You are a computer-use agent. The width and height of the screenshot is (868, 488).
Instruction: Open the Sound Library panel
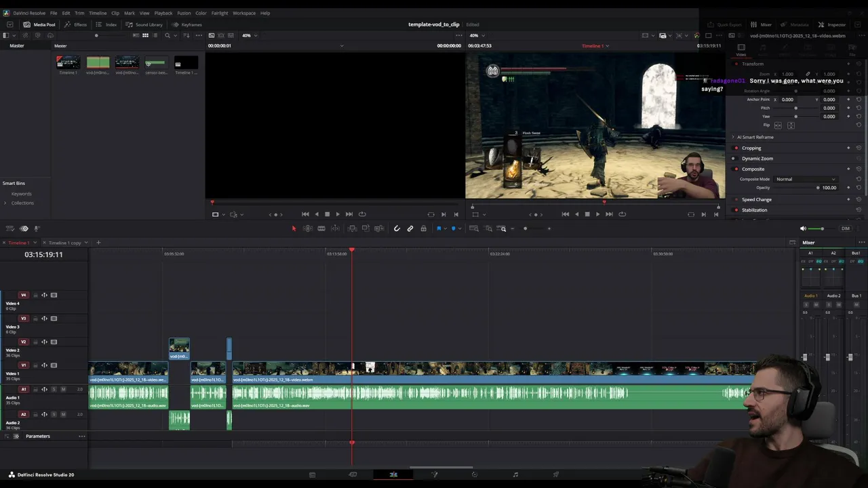[x=144, y=24]
